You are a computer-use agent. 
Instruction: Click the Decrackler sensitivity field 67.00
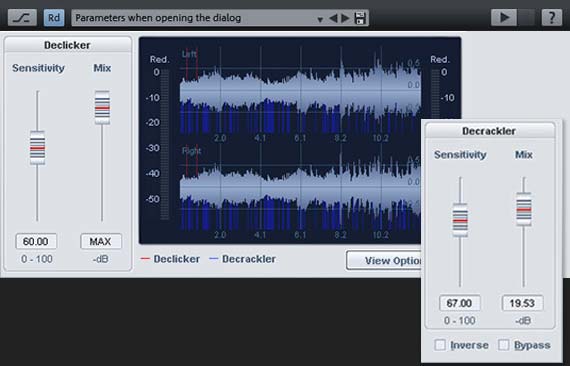[x=459, y=303]
